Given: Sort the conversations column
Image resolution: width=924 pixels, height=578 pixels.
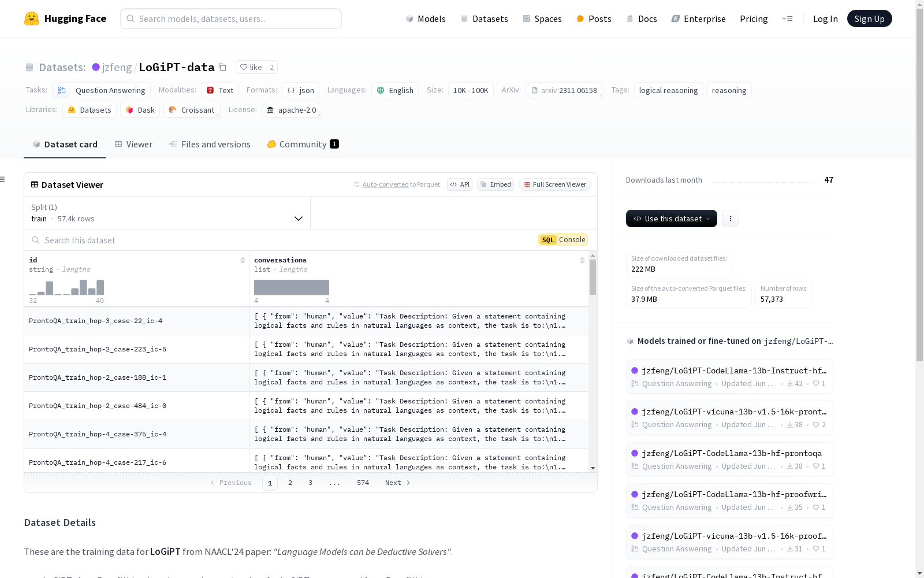Looking at the screenshot, I should tap(582, 260).
